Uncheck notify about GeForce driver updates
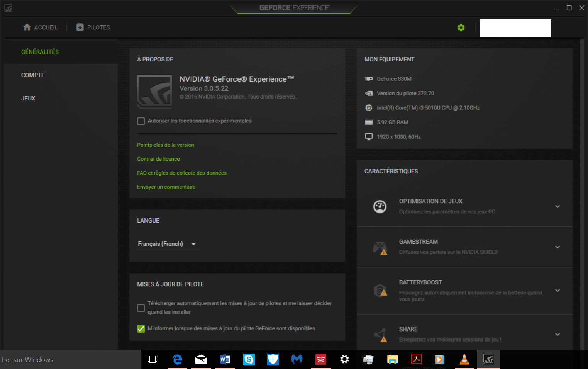Viewport: 588px width, 369px height. pos(141,329)
